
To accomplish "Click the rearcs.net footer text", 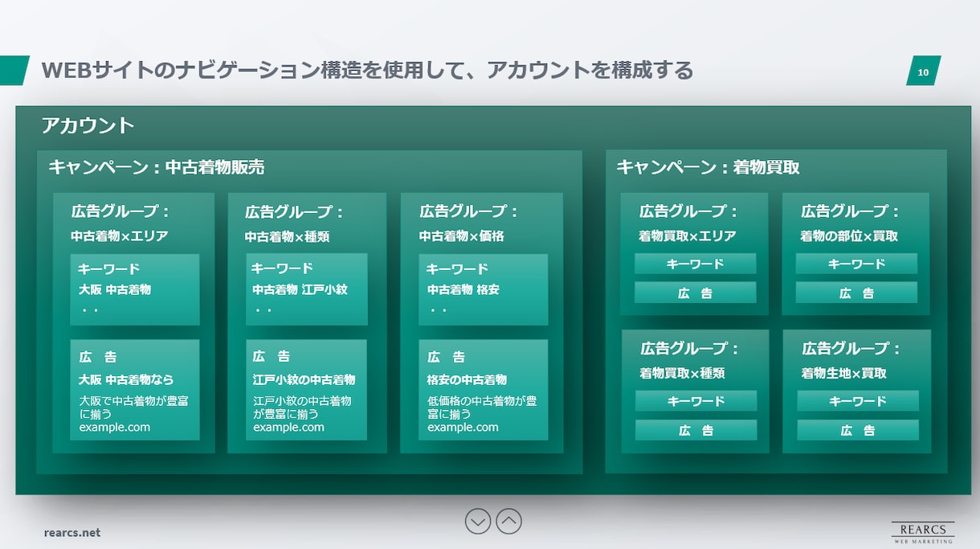I will pos(72,532).
